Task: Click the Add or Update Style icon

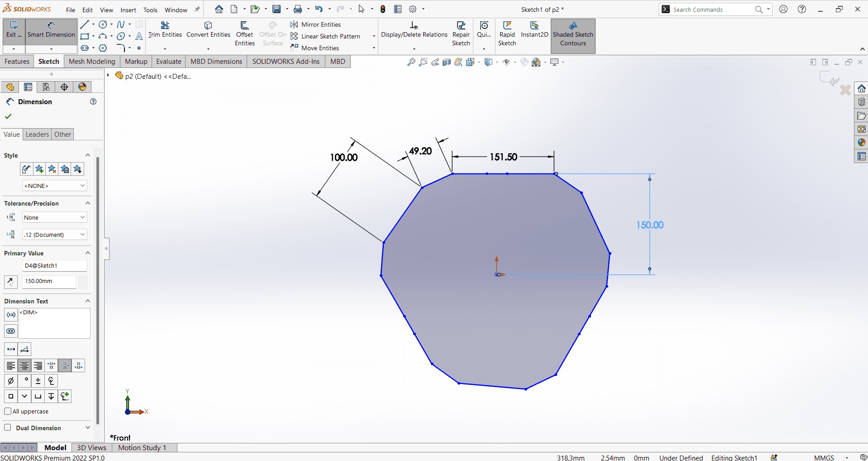Action: tap(39, 169)
